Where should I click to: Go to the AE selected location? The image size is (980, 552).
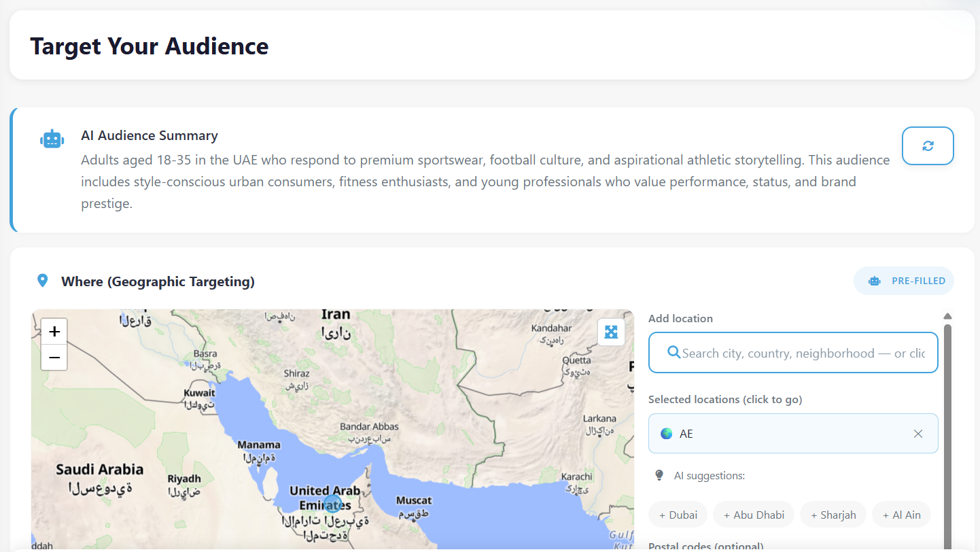(x=793, y=434)
